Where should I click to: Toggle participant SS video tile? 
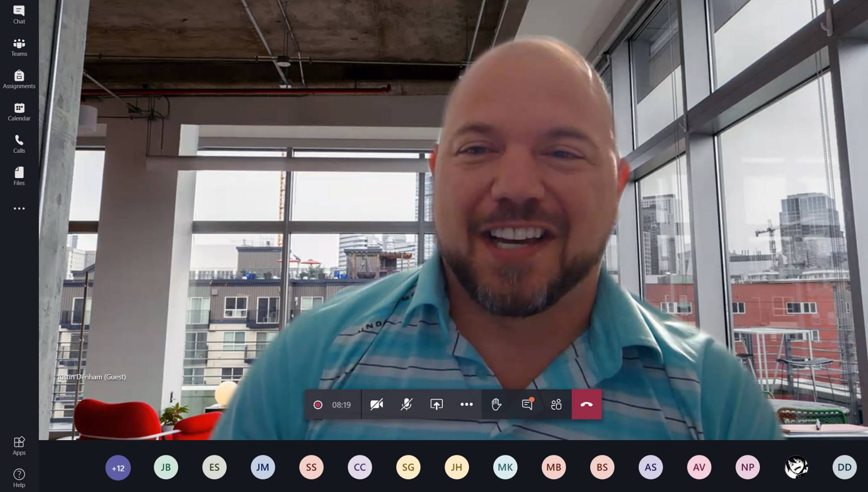click(311, 467)
